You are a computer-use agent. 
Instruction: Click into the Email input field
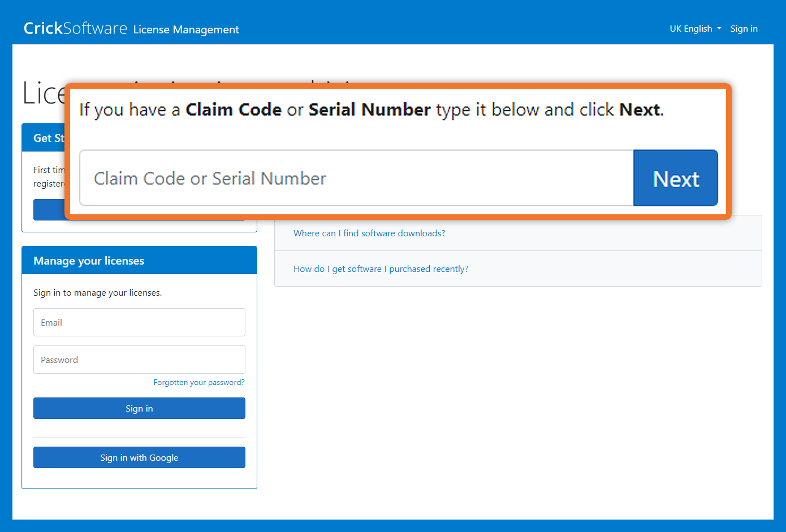pyautogui.click(x=139, y=322)
